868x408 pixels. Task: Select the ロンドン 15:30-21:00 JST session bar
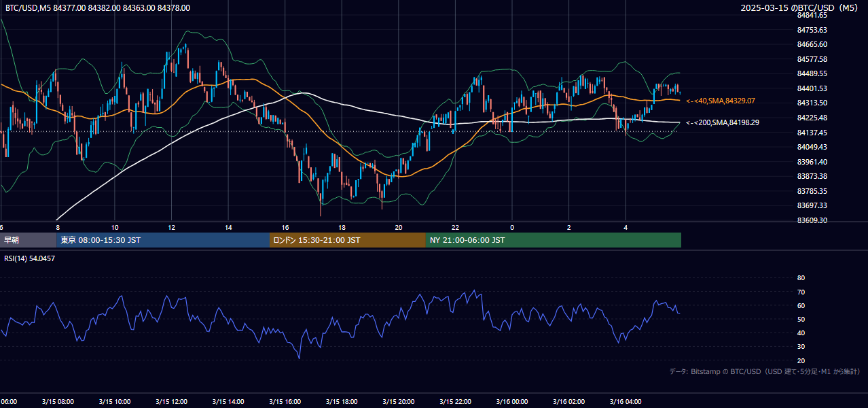click(348, 240)
